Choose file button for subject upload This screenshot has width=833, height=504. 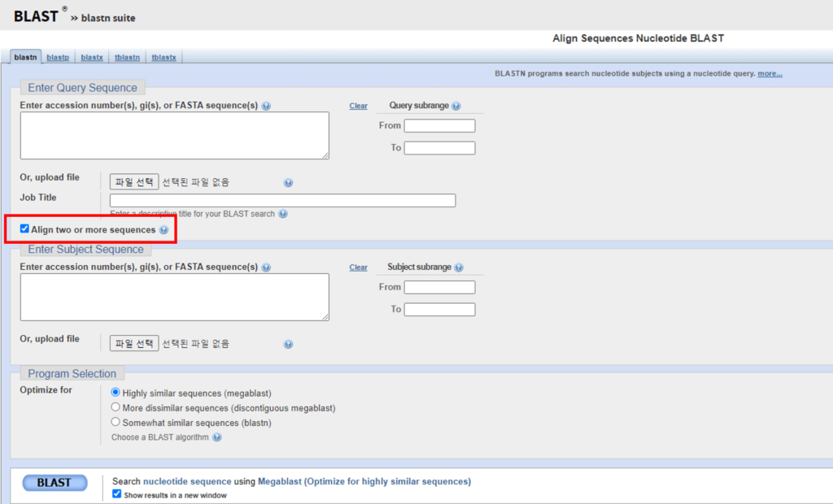point(134,344)
